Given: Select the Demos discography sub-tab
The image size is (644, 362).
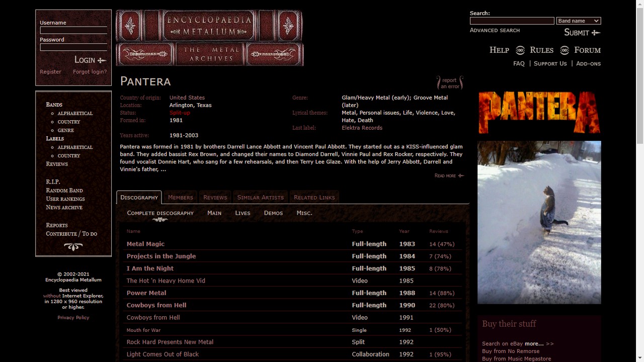Looking at the screenshot, I should (273, 213).
